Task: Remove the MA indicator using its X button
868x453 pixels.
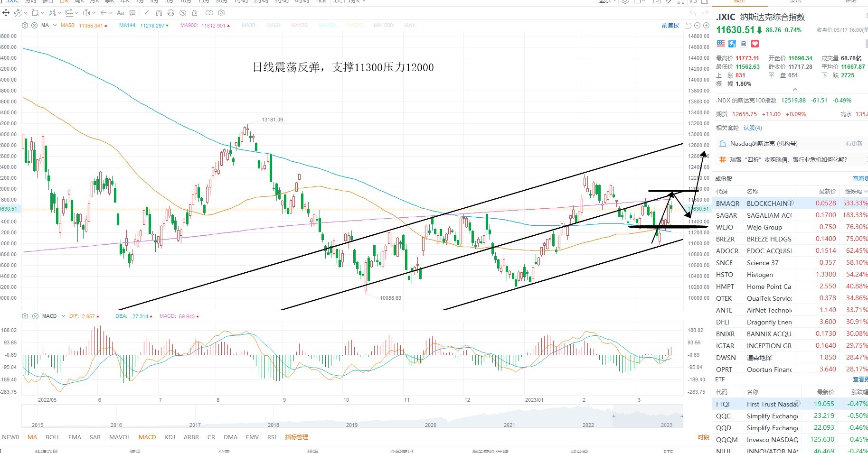Action: point(34,26)
